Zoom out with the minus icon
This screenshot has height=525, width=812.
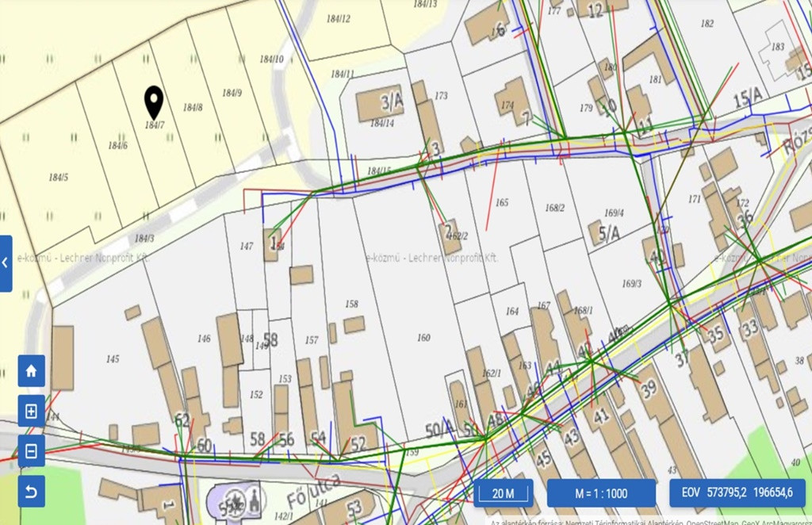coord(32,451)
